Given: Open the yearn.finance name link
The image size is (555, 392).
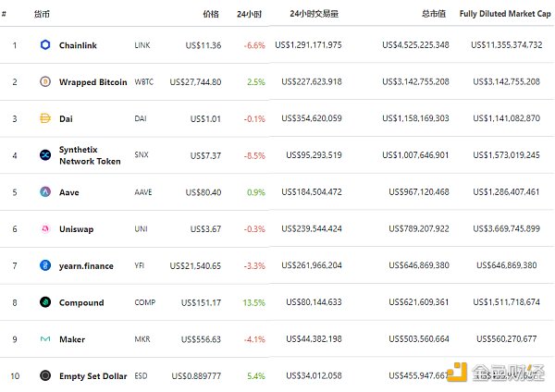Looking at the screenshot, I should [86, 266].
